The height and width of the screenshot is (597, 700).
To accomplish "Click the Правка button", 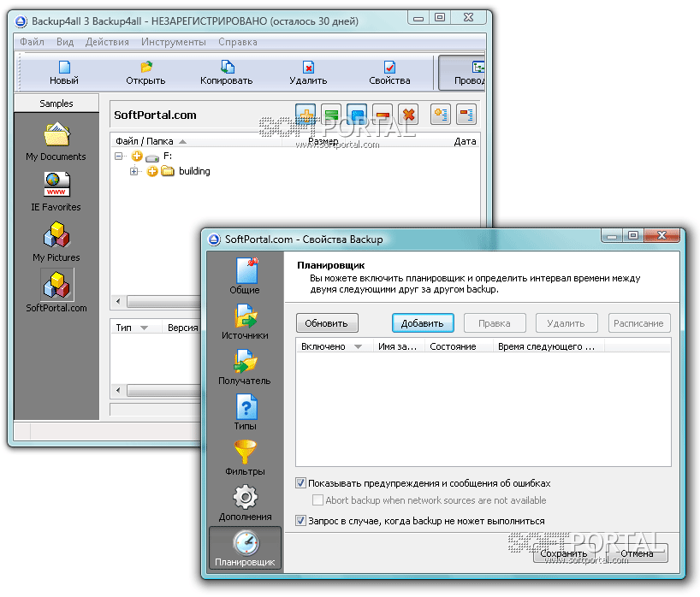I will coord(495,323).
